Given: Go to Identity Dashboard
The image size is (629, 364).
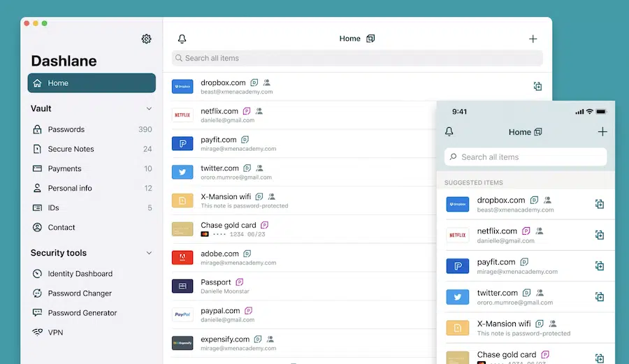Looking at the screenshot, I should [x=80, y=274].
